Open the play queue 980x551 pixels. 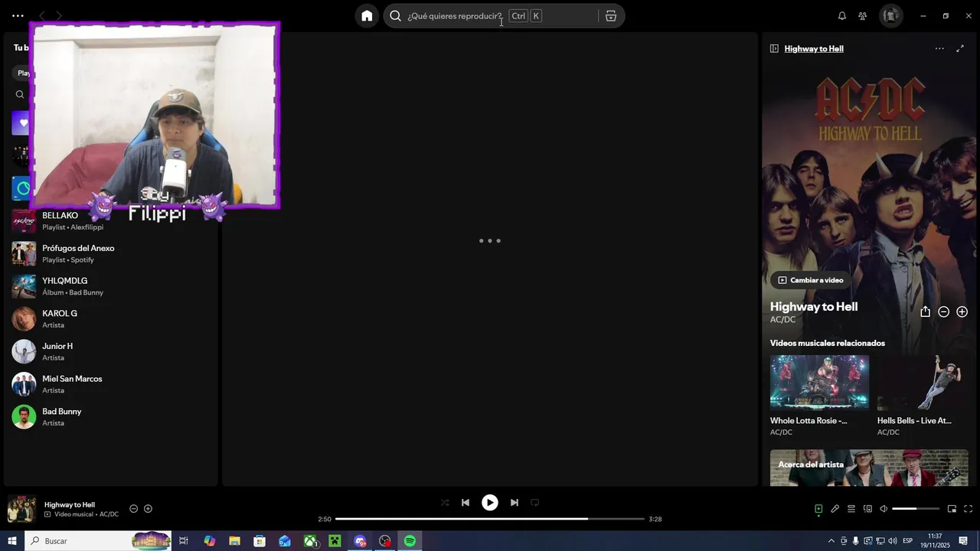(x=851, y=509)
